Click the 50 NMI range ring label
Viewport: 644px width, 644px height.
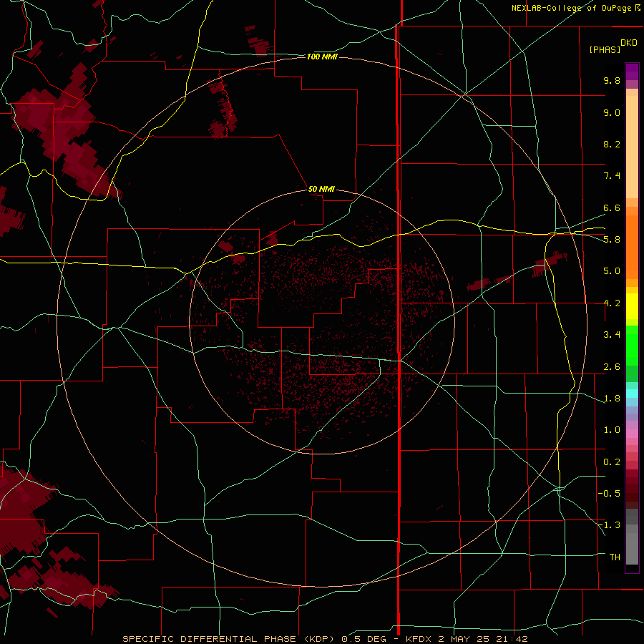(x=321, y=189)
